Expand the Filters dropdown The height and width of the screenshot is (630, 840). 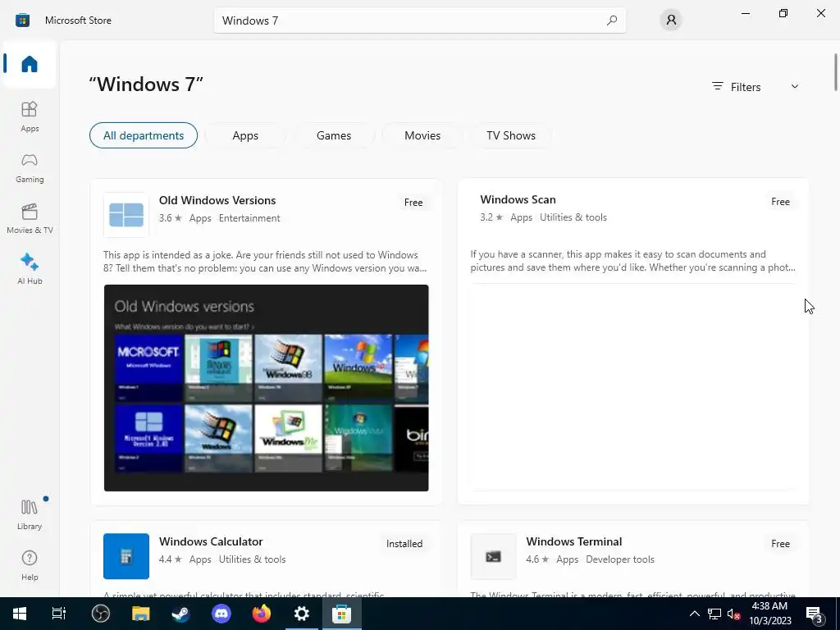(x=756, y=87)
